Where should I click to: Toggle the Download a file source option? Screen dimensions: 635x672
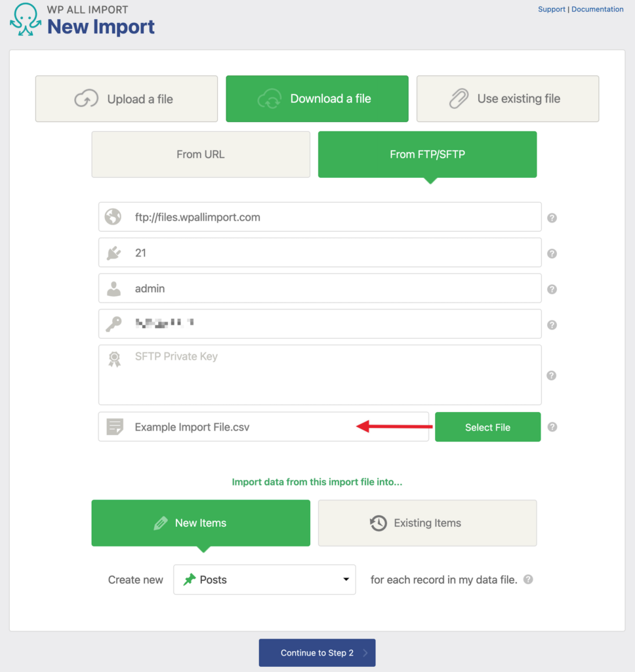click(x=317, y=98)
